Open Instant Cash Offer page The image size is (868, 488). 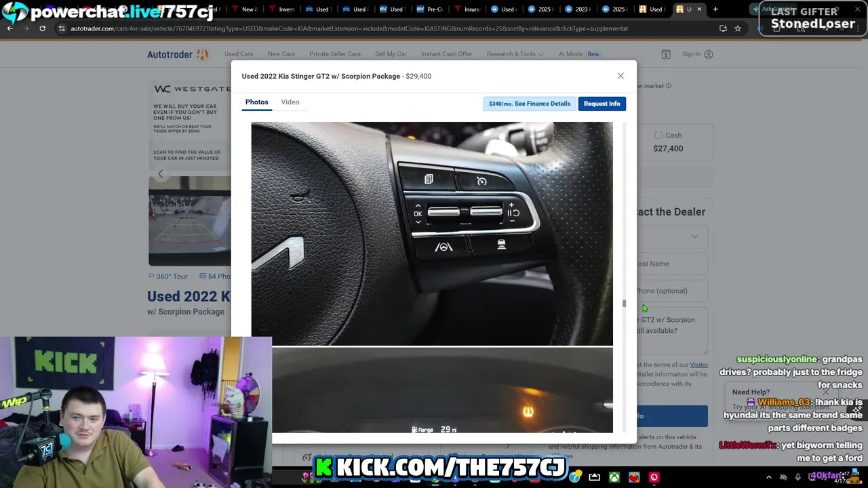pos(446,54)
